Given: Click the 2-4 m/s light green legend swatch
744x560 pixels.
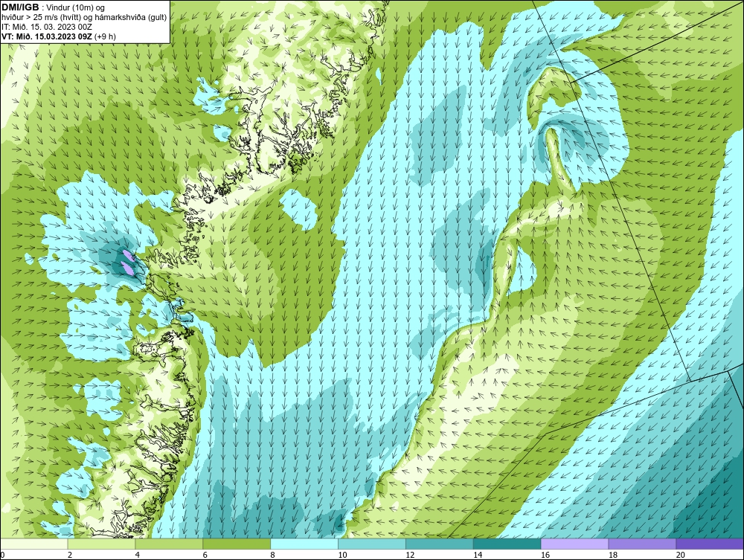Looking at the screenshot, I should click(x=101, y=544).
